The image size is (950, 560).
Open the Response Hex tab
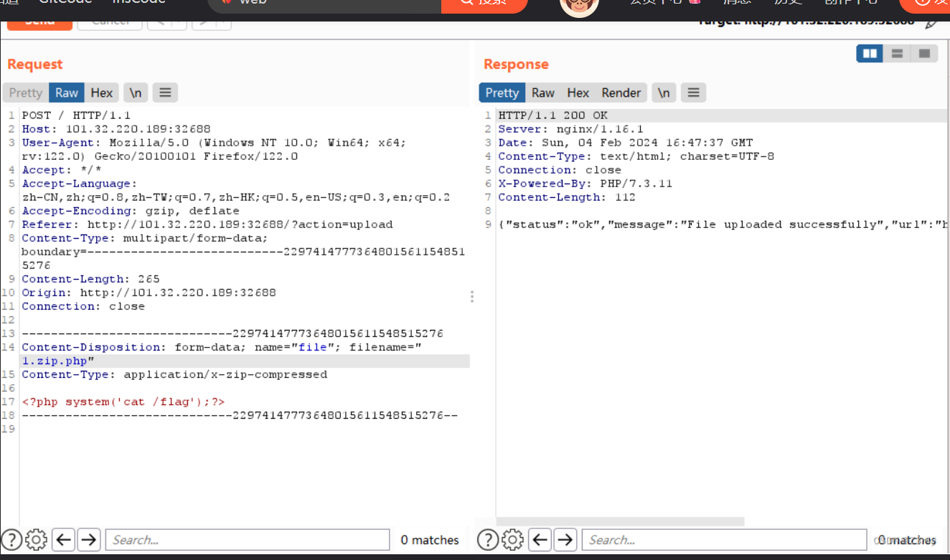tap(578, 92)
